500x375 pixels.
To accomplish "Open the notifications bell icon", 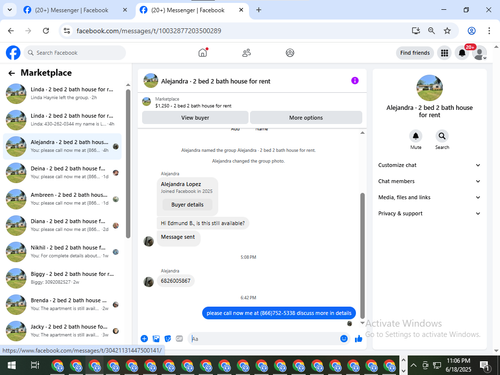I will coord(462,53).
